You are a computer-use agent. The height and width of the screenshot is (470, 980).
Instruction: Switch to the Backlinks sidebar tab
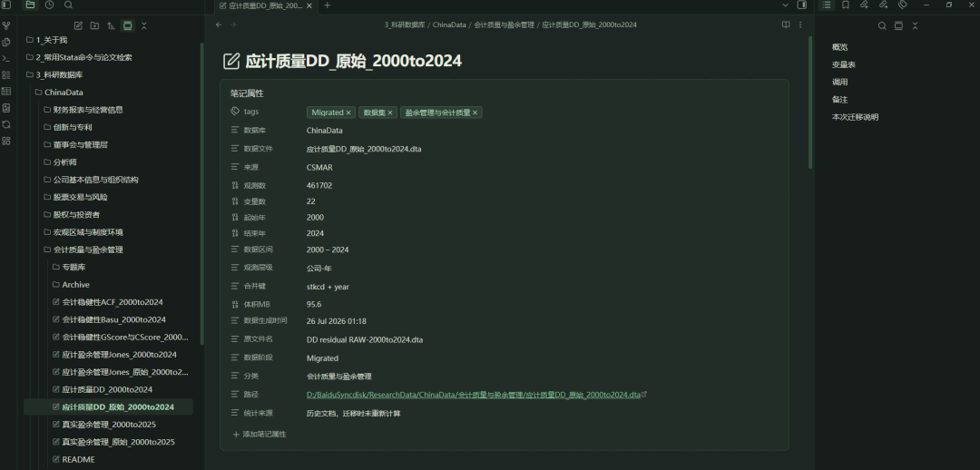pyautogui.click(x=865, y=5)
